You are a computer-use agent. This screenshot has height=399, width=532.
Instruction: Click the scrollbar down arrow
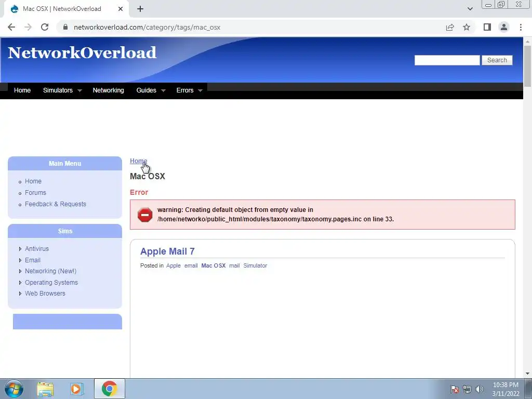tap(528, 374)
